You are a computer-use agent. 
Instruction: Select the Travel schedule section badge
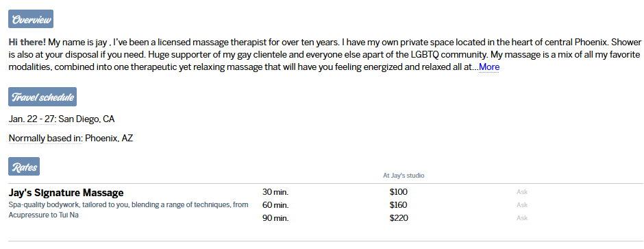tap(42, 97)
